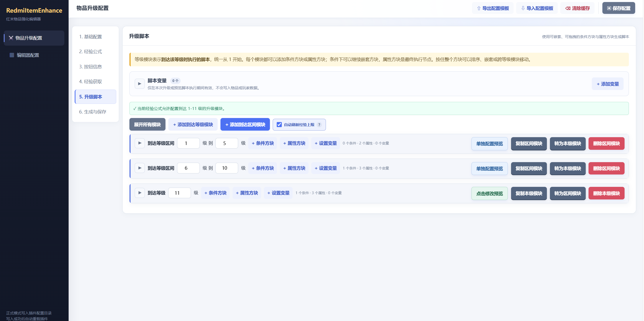Expand the 到达等级 11 module
Image resolution: width=644 pixels, height=321 pixels.
[139, 193]
